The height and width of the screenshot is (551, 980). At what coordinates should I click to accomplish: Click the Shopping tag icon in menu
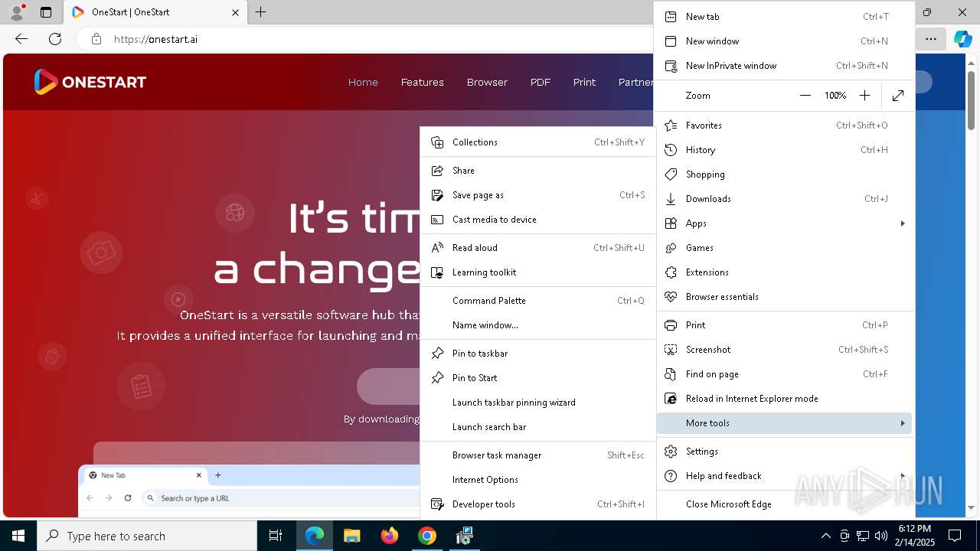click(671, 174)
